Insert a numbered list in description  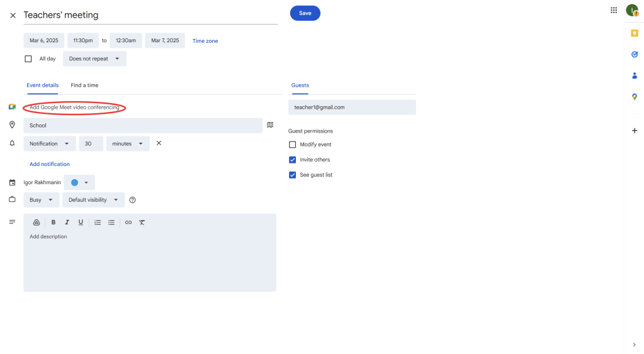pos(98,223)
